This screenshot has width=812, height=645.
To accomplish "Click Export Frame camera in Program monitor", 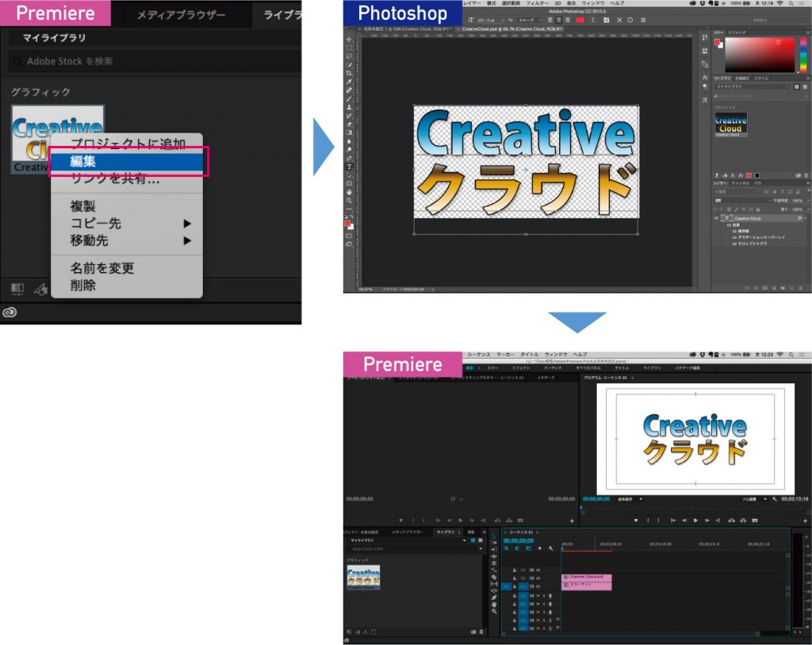I will pyautogui.click(x=755, y=520).
